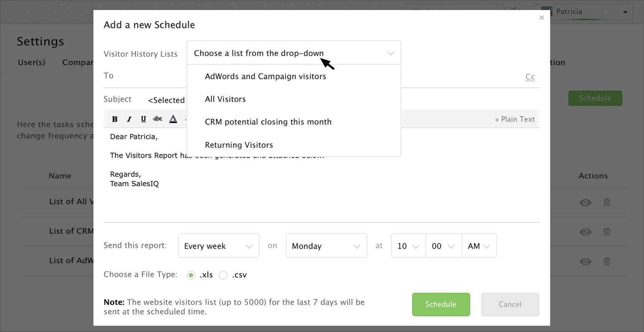Select AdWords and Campaign visitors list
644x332 pixels.
point(265,76)
